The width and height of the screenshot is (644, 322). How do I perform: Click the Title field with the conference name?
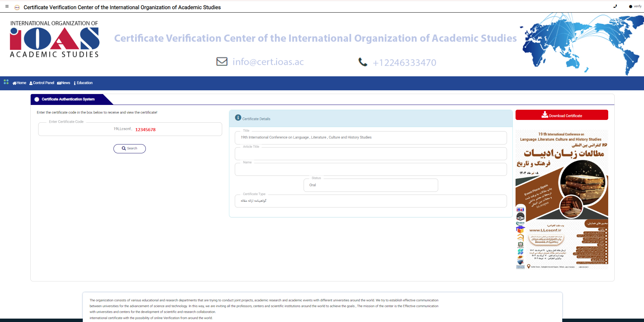point(371,138)
